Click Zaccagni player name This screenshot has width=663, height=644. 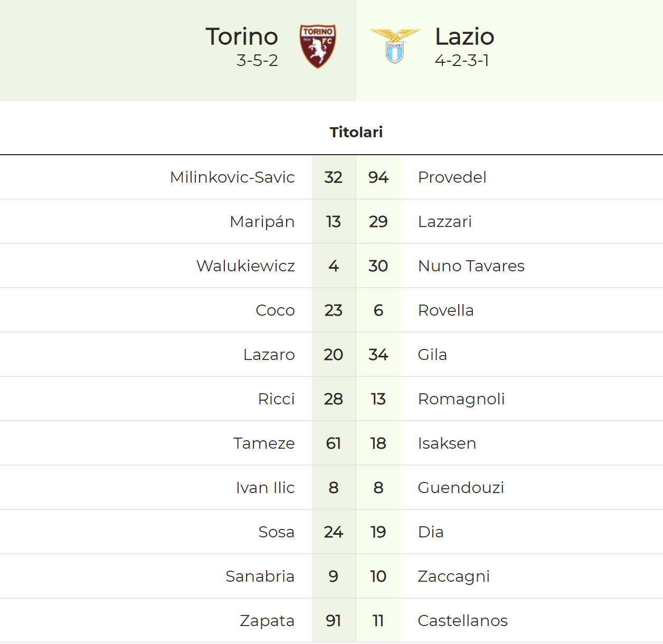453,576
